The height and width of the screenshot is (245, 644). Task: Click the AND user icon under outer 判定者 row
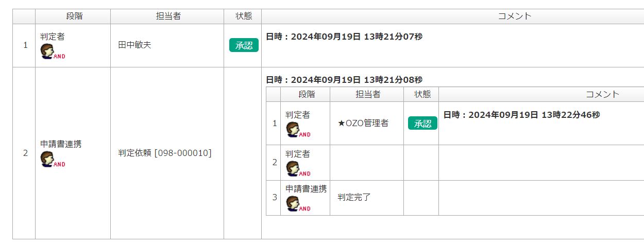point(53,52)
